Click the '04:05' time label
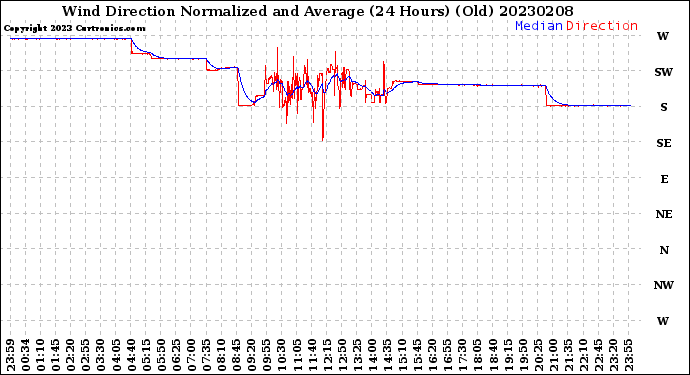This screenshot has width=690, height=375. tap(116, 355)
